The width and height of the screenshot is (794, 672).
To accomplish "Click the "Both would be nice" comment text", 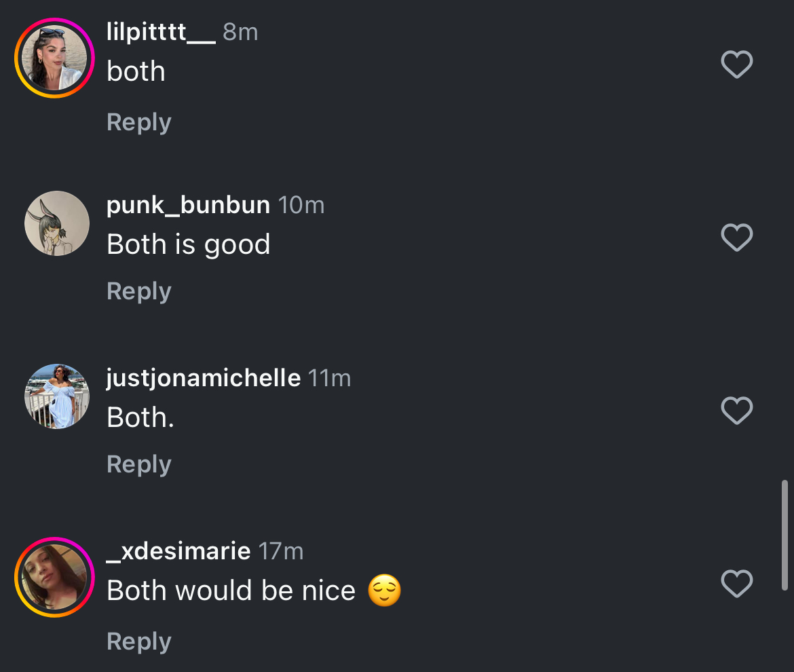I will (231, 591).
